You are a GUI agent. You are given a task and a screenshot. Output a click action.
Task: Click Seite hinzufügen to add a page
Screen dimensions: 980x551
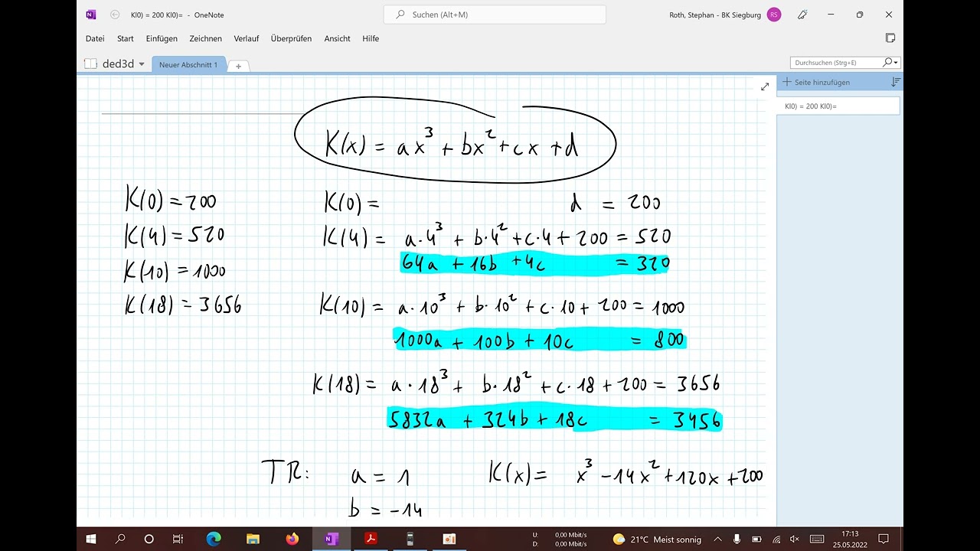click(816, 82)
